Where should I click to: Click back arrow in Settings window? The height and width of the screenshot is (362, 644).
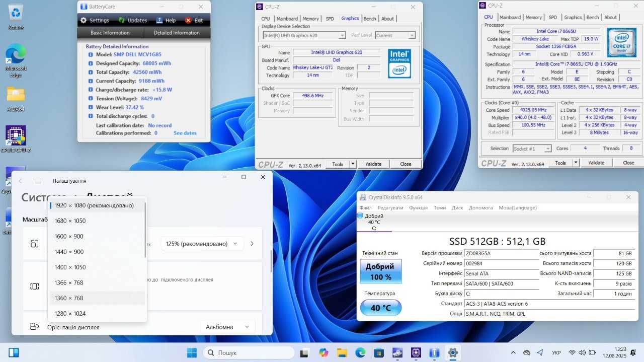coord(22,181)
